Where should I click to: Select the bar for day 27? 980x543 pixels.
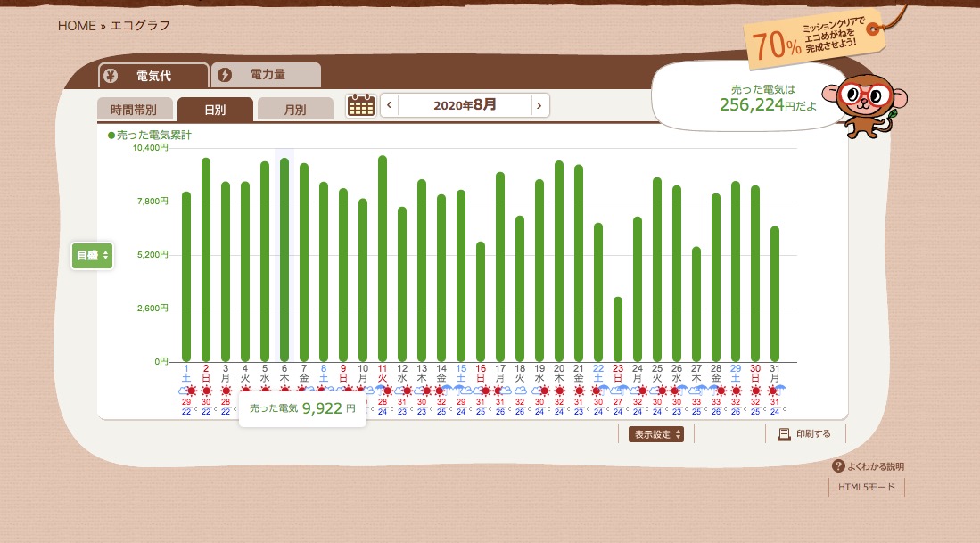(x=696, y=304)
